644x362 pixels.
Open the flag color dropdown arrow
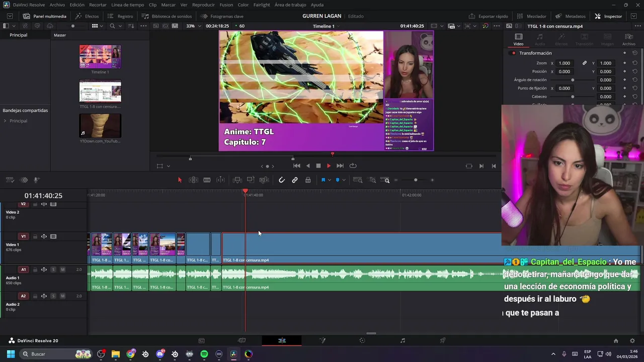(329, 180)
